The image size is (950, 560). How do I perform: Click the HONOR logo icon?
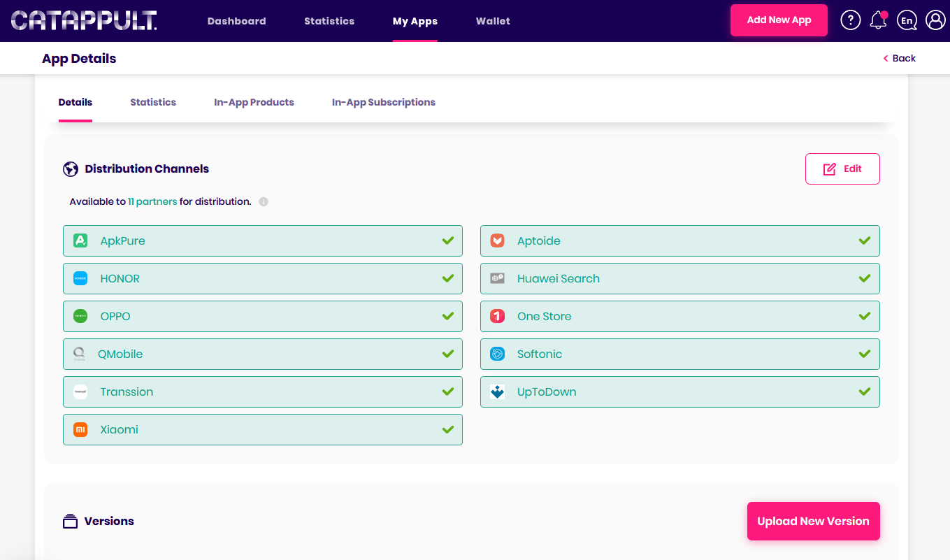[x=80, y=278]
